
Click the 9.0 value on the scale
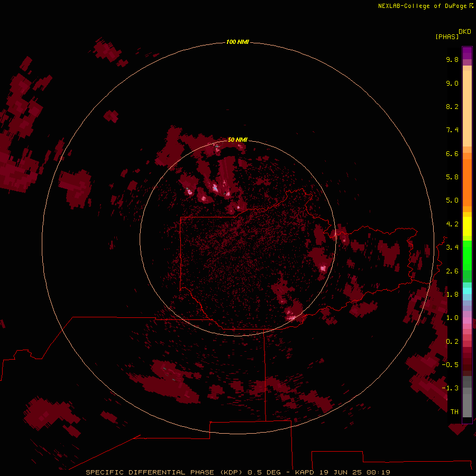point(452,83)
